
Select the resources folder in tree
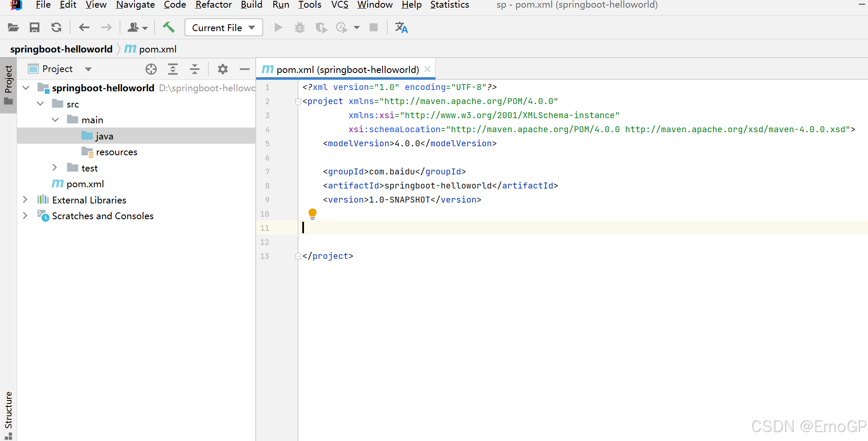136,152
